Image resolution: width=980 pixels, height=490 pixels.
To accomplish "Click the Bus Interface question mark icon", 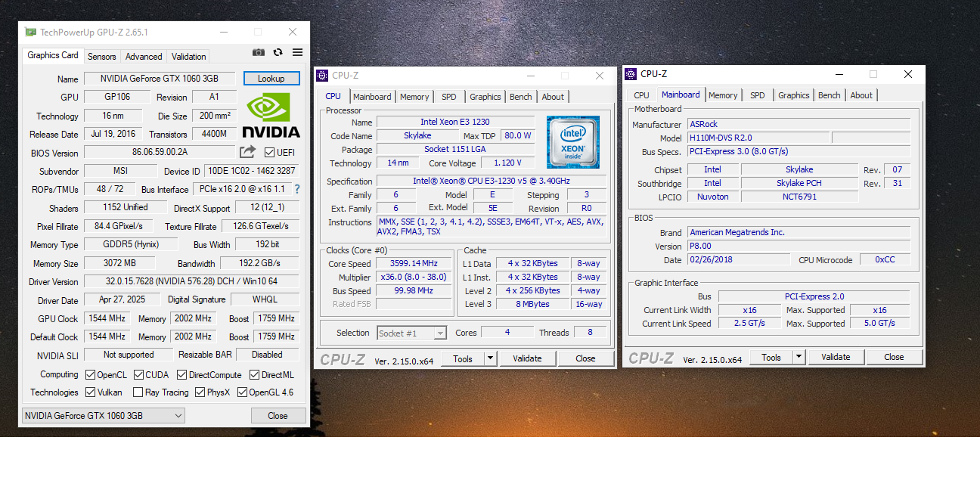I will coord(297,189).
